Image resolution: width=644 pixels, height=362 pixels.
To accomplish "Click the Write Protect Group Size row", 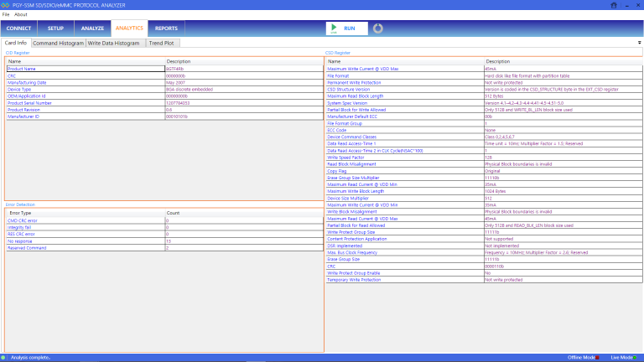I will click(484, 232).
